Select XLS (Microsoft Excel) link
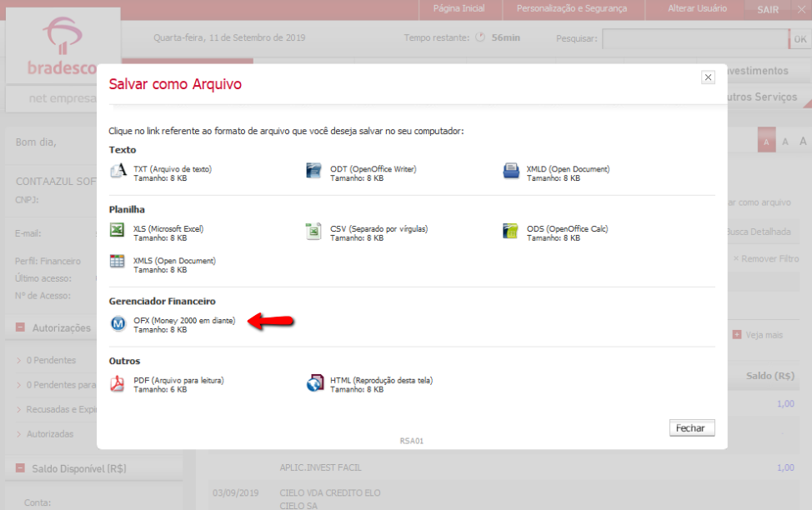Viewport: 812px width, 510px height. tap(168, 228)
